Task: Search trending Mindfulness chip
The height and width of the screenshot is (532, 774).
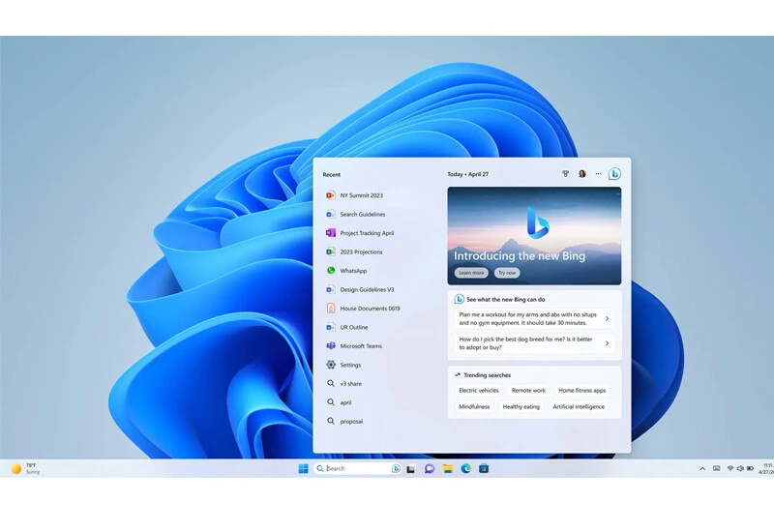Action: click(x=474, y=406)
